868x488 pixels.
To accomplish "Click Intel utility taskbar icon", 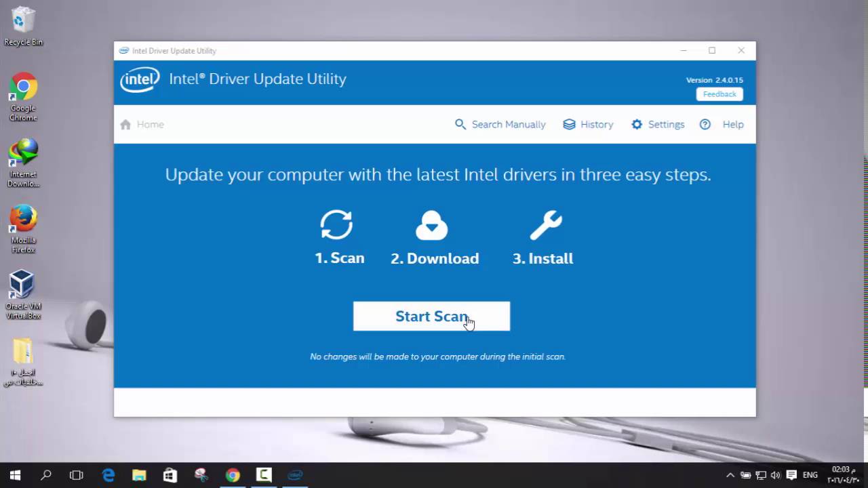I will [295, 475].
